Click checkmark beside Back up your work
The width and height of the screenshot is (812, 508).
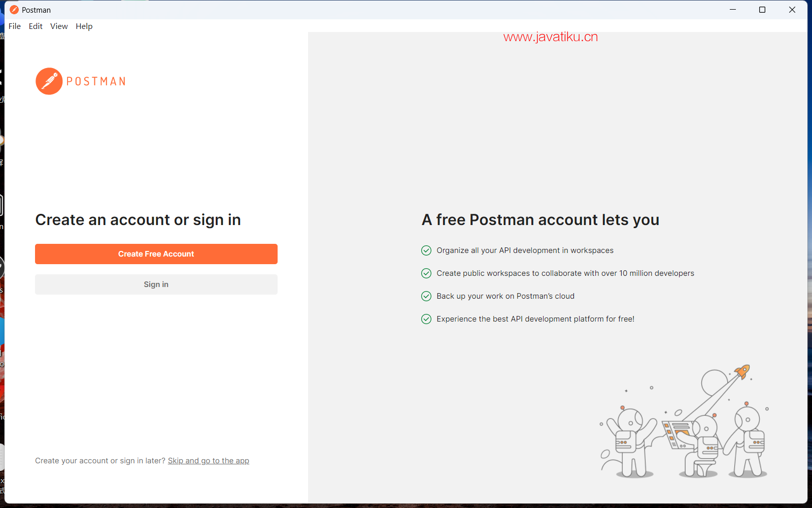426,296
